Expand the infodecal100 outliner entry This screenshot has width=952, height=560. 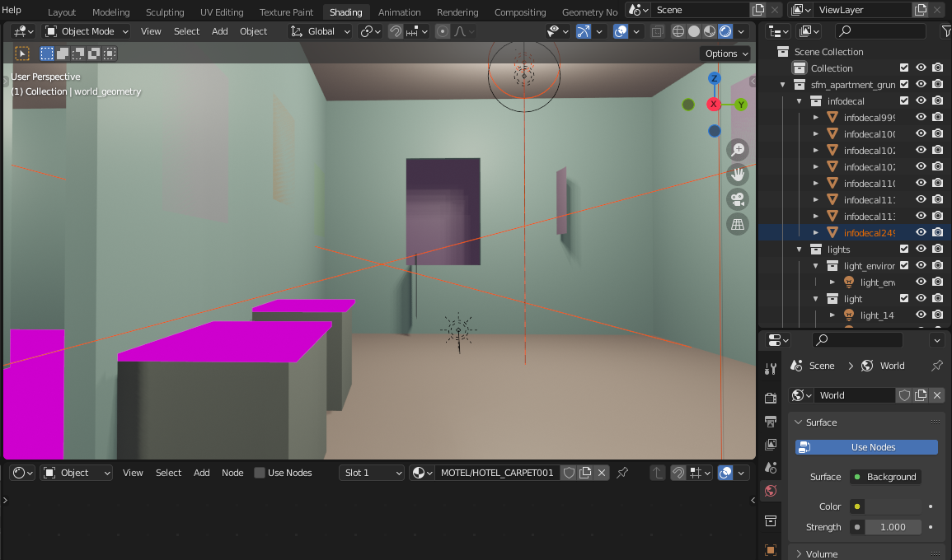pyautogui.click(x=815, y=133)
